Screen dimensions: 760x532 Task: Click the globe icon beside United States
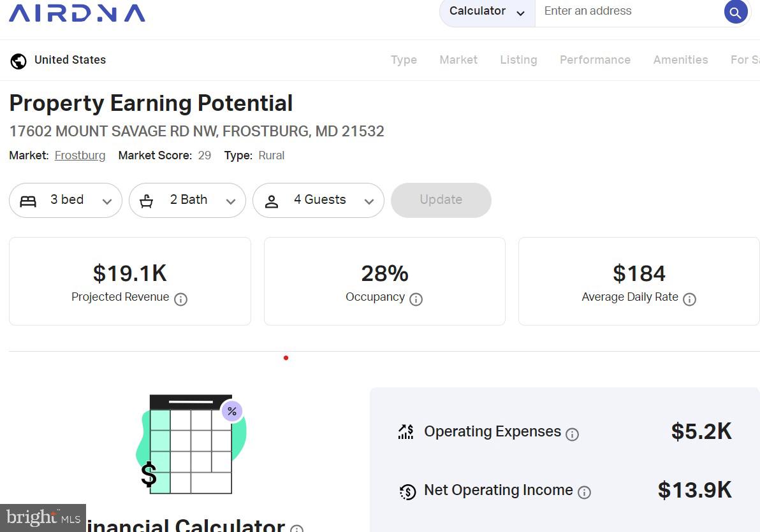18,61
